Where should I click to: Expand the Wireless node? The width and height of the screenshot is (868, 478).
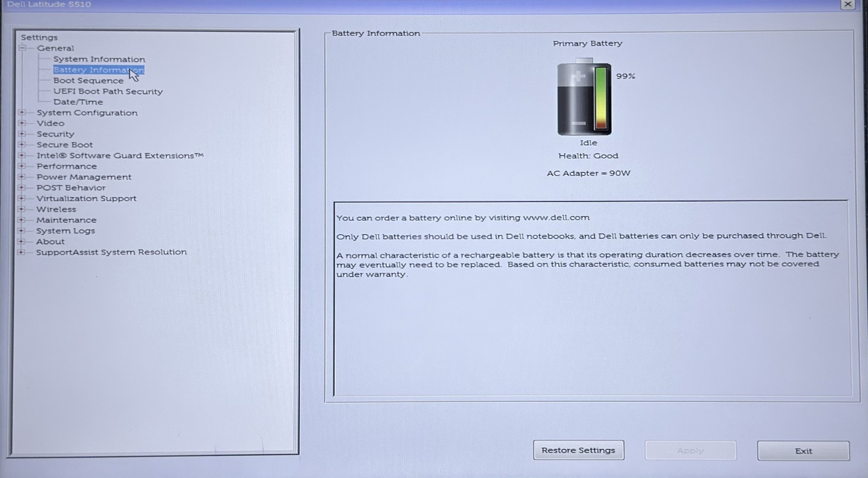point(22,209)
